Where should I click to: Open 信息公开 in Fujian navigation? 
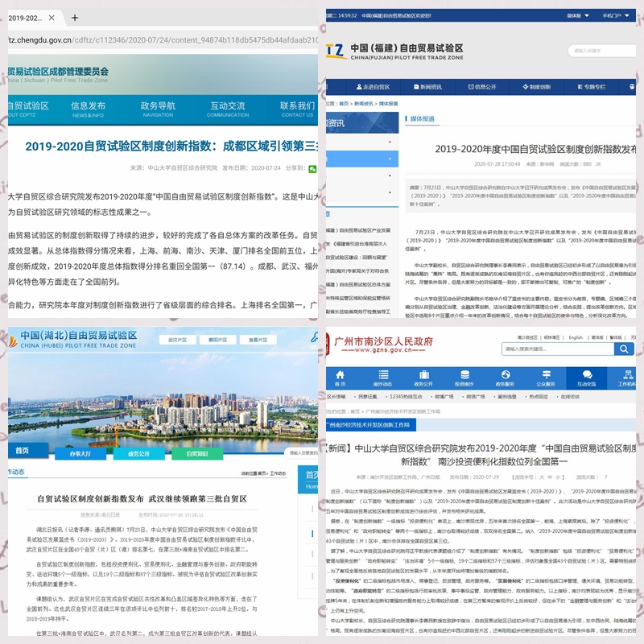coord(482,87)
